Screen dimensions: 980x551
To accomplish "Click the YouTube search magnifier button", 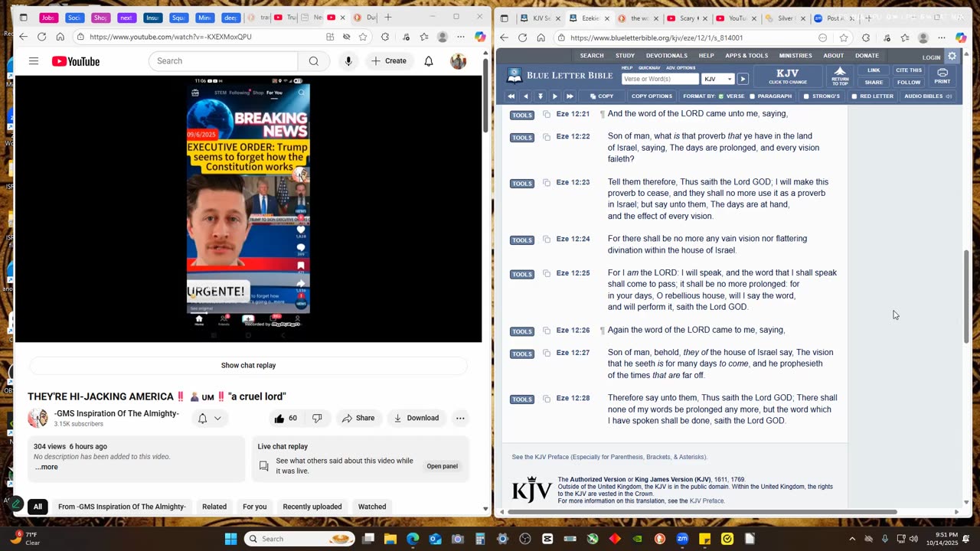I will (x=313, y=61).
